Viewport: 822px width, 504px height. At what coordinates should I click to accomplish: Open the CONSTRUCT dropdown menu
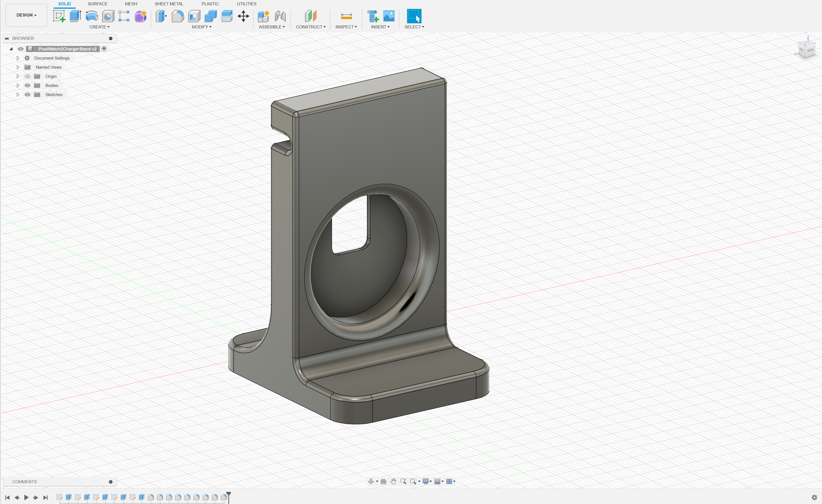pyautogui.click(x=311, y=27)
